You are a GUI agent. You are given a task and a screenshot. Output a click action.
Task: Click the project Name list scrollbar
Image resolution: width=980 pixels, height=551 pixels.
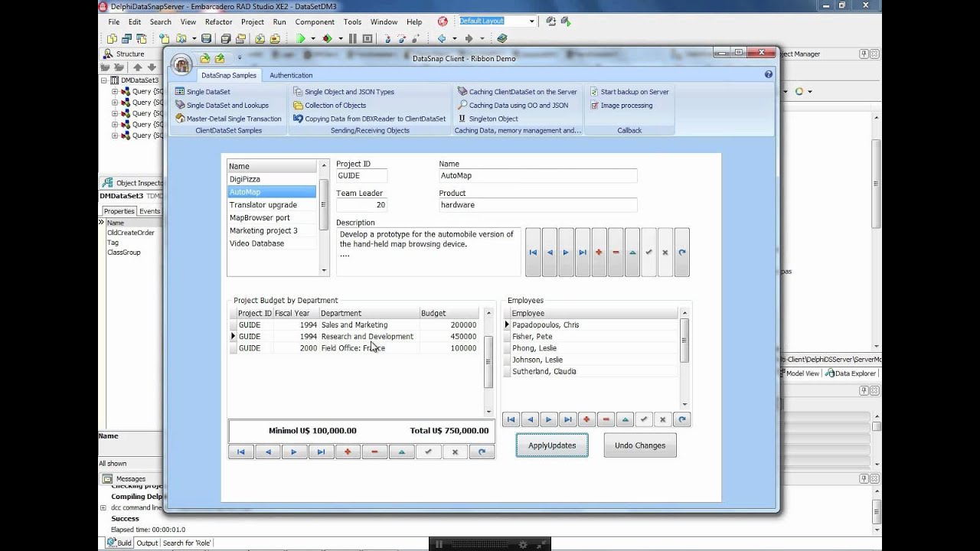click(x=324, y=217)
